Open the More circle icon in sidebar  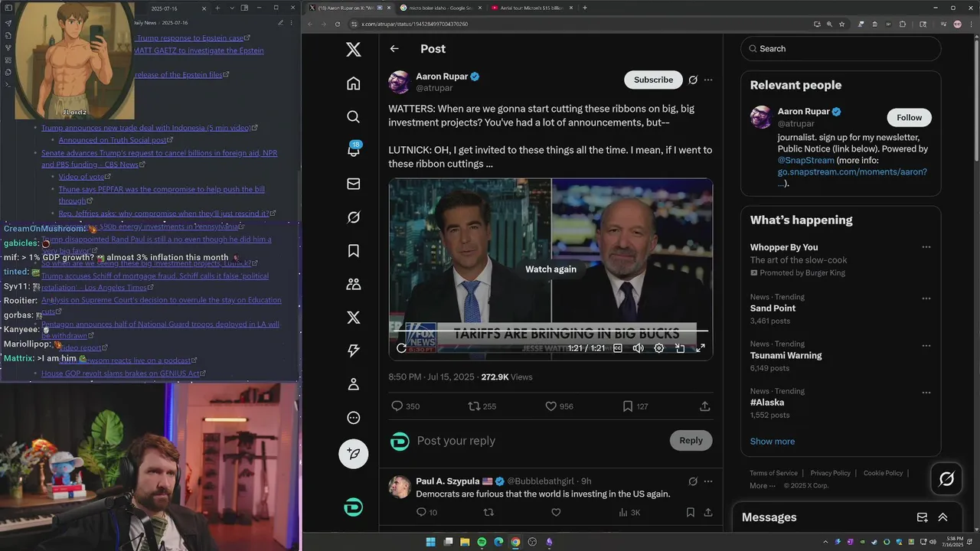353,418
